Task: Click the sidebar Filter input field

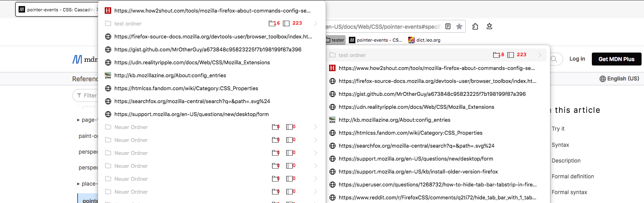Action: [x=85, y=95]
